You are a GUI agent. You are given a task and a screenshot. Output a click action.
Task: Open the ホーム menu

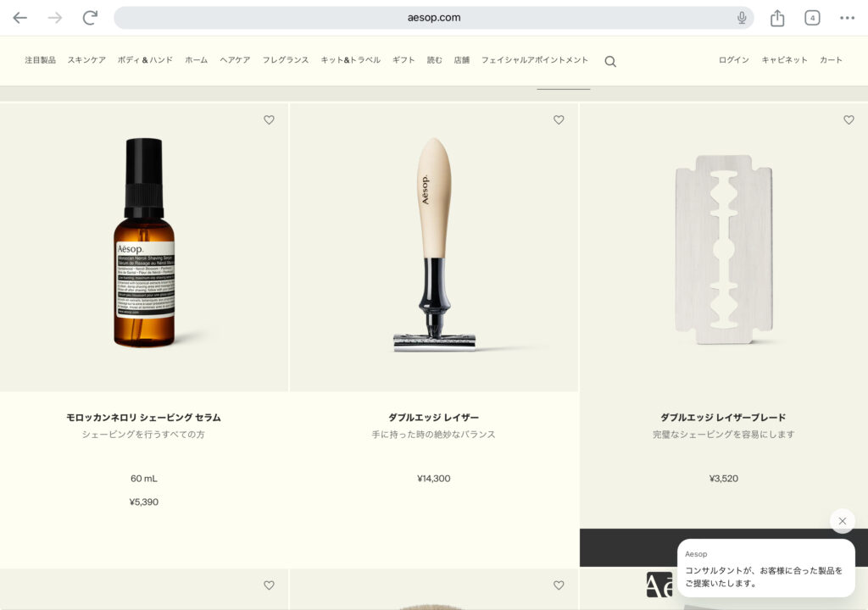[196, 60]
